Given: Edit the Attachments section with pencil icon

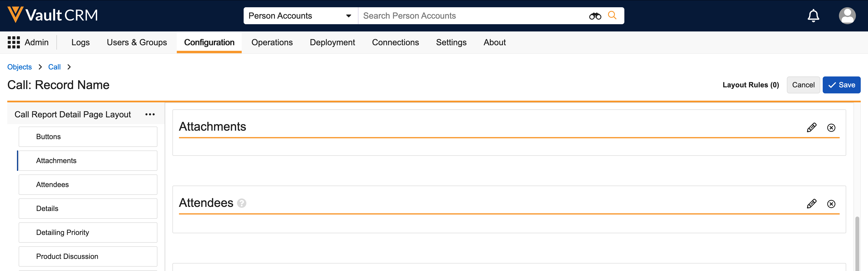Looking at the screenshot, I should pyautogui.click(x=811, y=128).
